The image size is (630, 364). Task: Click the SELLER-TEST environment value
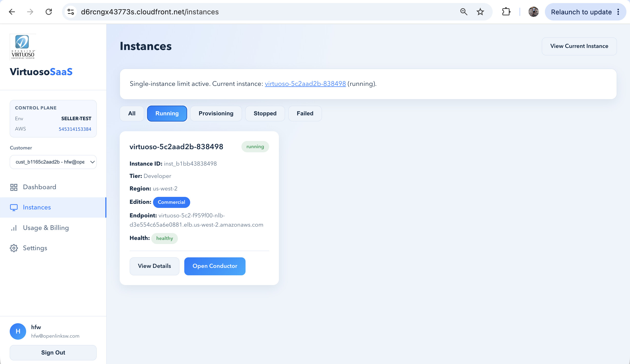pyautogui.click(x=76, y=119)
